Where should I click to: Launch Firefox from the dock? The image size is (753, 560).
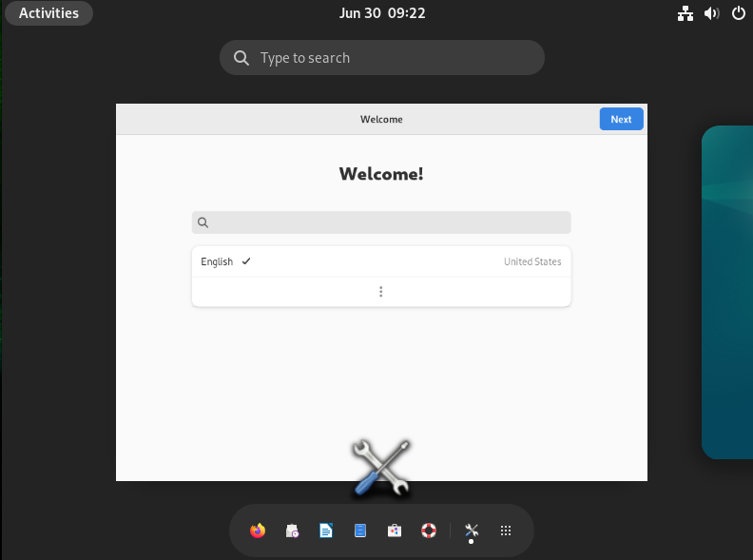(x=258, y=531)
